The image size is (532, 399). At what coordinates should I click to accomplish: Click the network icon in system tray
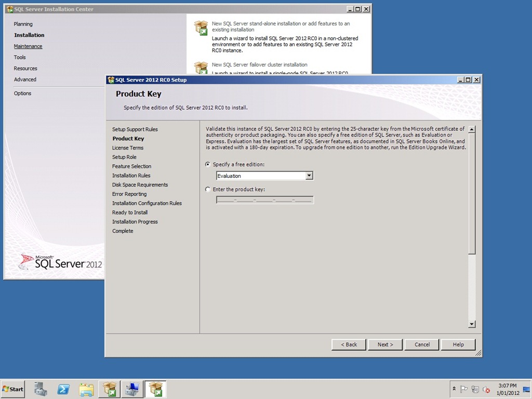[475, 389]
